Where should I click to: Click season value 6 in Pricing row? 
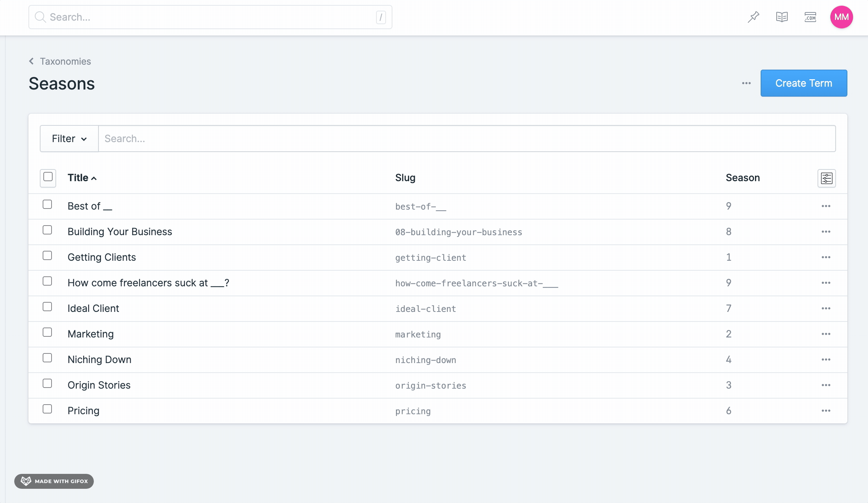(x=728, y=411)
